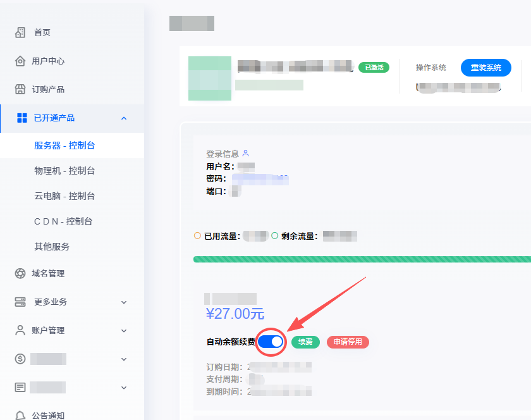Click the green traffic usage progress bar

point(362,259)
